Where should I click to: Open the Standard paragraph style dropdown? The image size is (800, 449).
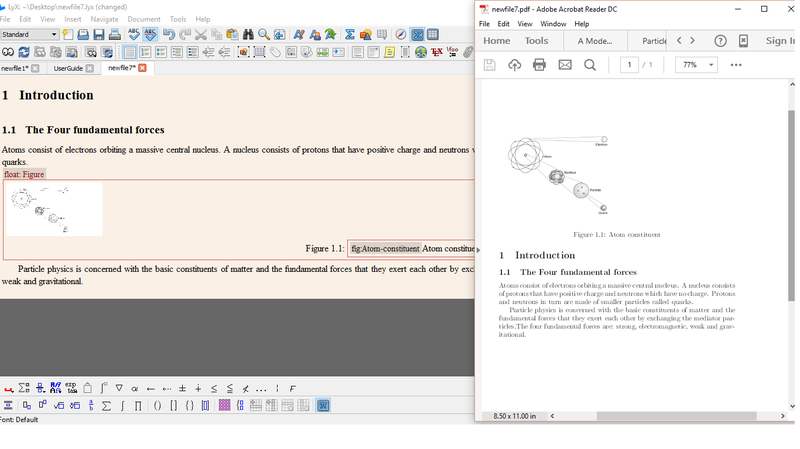coord(29,34)
